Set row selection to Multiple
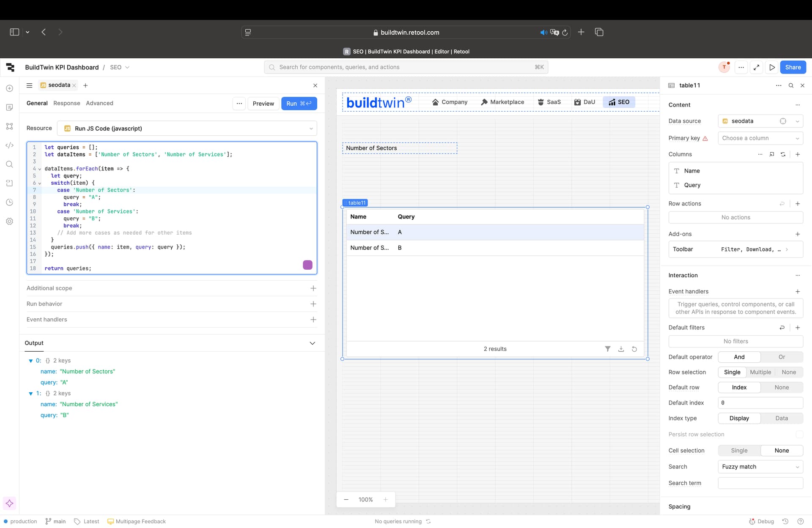Viewport: 812px width, 528px height. (760, 372)
